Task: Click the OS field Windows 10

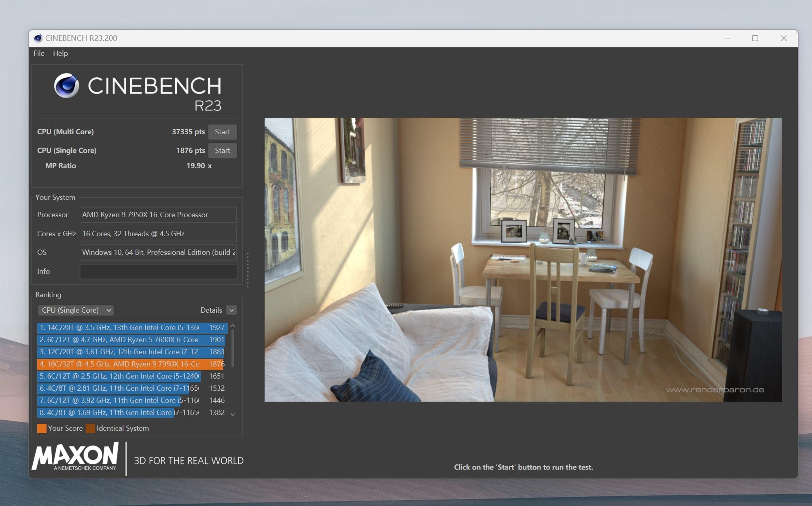Action: click(158, 252)
